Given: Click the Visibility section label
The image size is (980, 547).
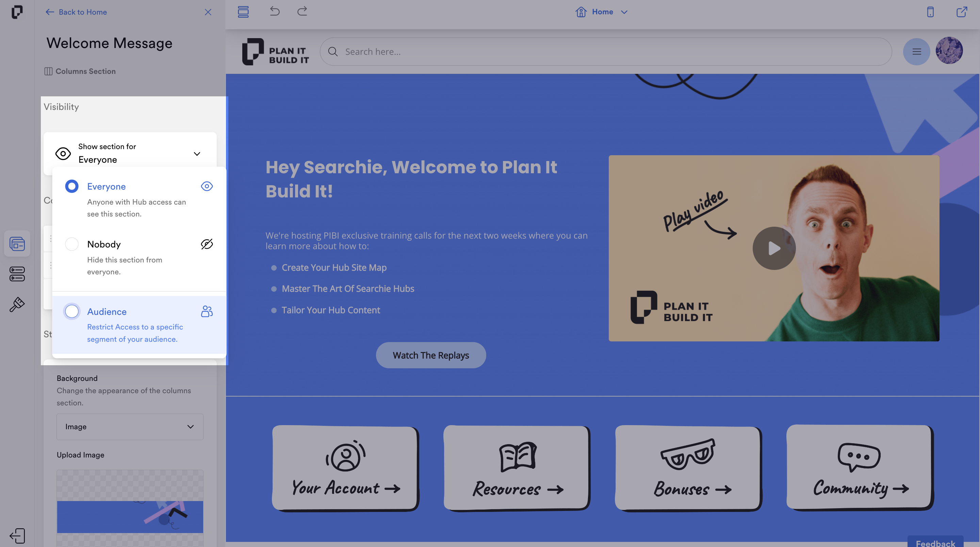Looking at the screenshot, I should click(61, 107).
